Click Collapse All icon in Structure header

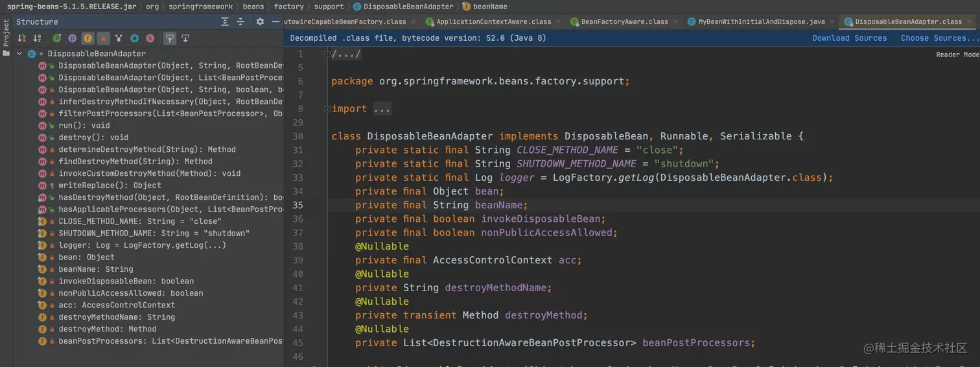(240, 21)
